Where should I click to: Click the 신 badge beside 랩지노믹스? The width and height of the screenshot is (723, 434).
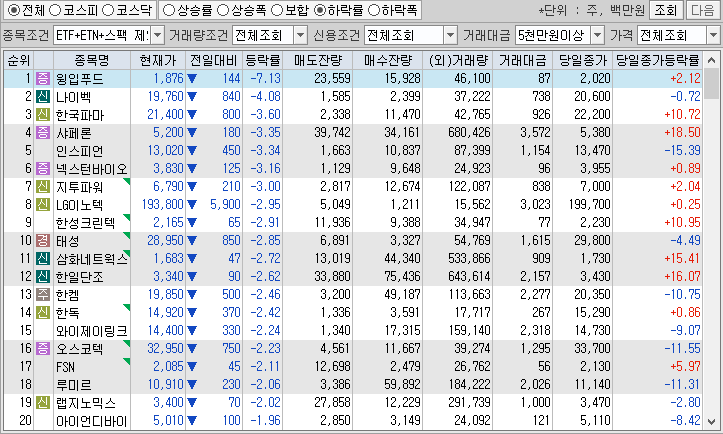click(43, 402)
